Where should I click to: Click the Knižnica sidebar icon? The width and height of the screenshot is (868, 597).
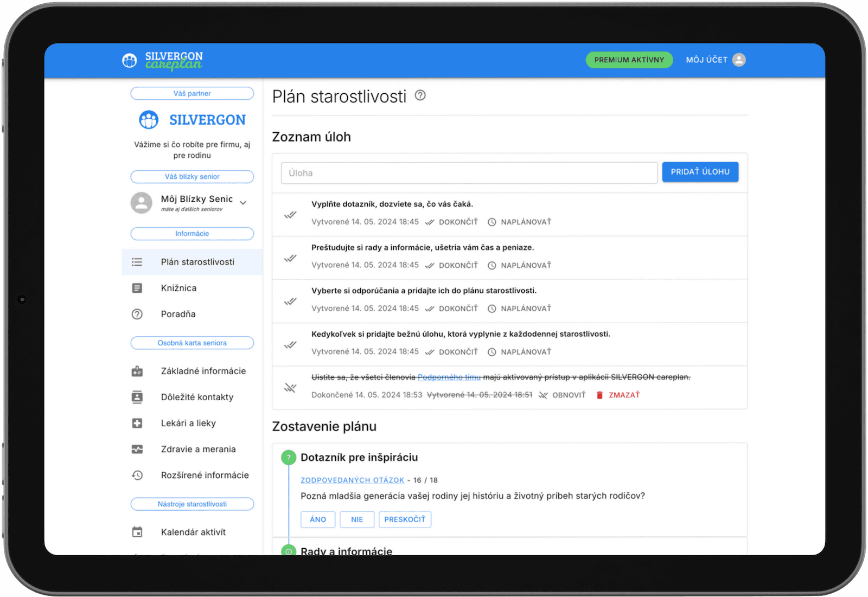137,288
